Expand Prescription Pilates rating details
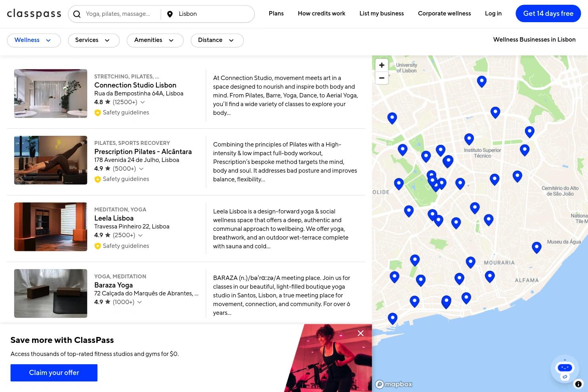Image resolution: width=588 pixels, height=392 pixels. click(x=141, y=169)
